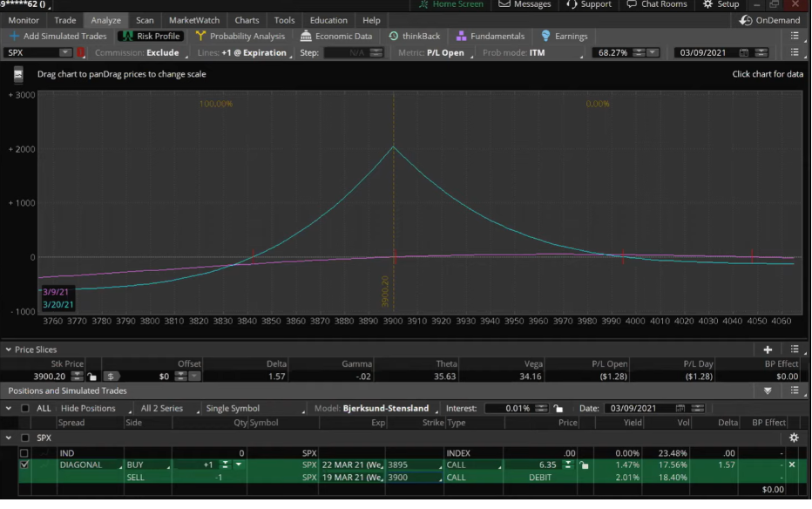Check the IND row checkbox
The height and width of the screenshot is (509, 812).
pyautogui.click(x=24, y=453)
